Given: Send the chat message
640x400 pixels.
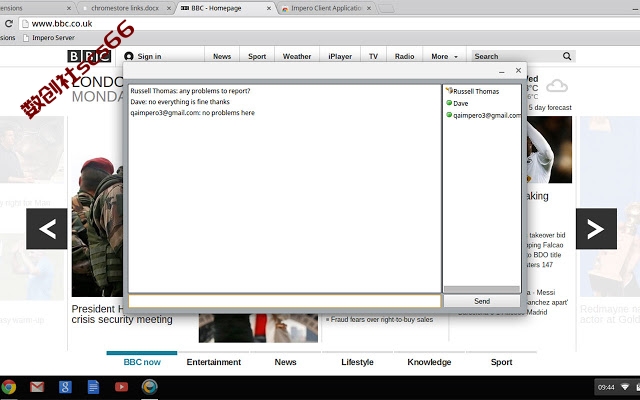Looking at the screenshot, I should click(482, 301).
